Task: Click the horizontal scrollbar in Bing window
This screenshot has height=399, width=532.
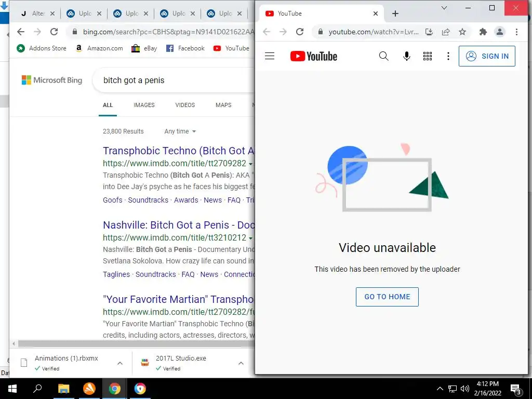Action: [x=136, y=344]
